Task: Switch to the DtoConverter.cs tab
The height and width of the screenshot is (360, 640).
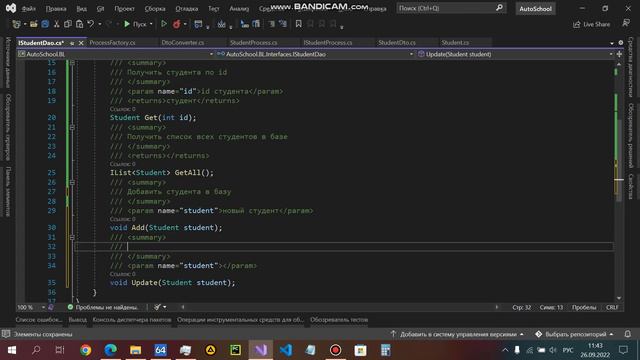Action: click(182, 42)
